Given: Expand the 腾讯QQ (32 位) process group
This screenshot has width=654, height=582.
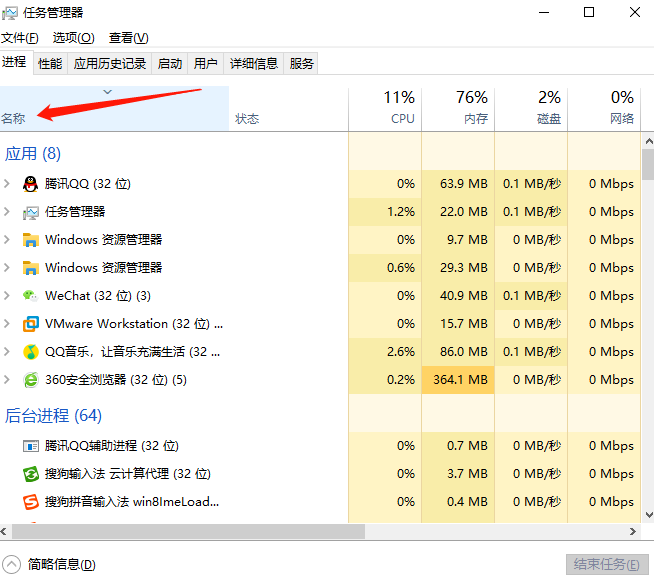Looking at the screenshot, I should coord(7,184).
